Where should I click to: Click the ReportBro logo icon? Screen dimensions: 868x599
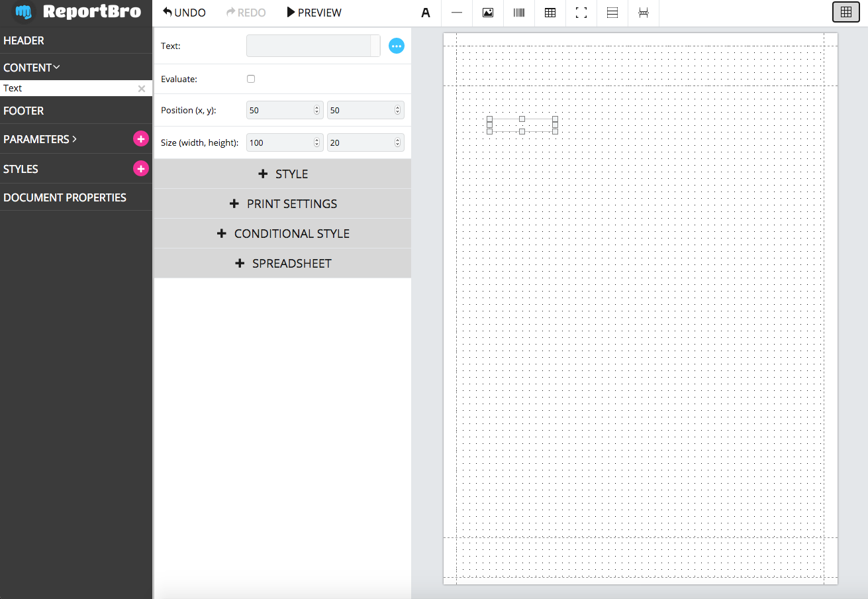(24, 12)
